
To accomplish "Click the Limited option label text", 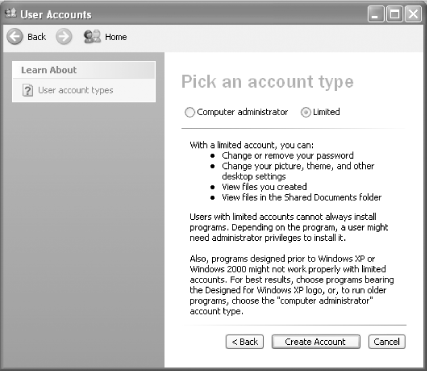I will (326, 112).
